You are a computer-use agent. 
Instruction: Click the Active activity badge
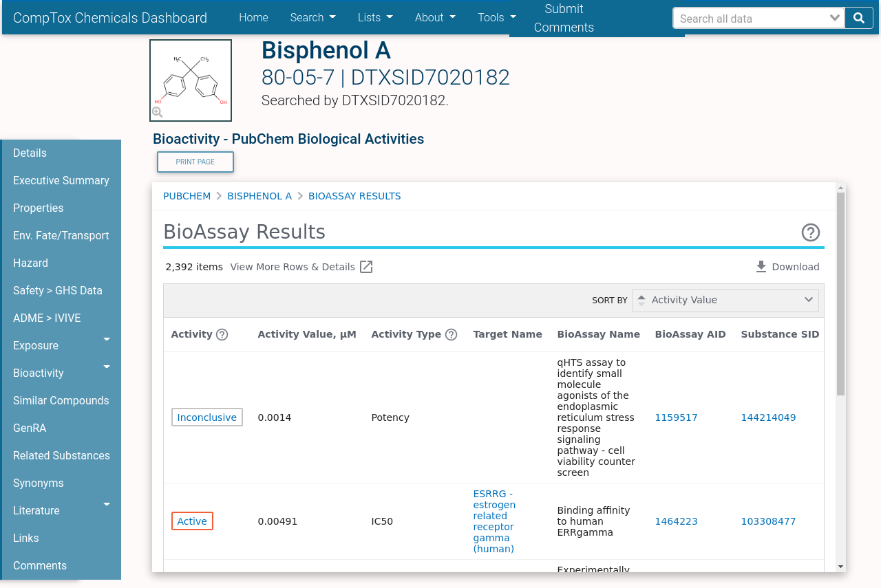click(192, 521)
